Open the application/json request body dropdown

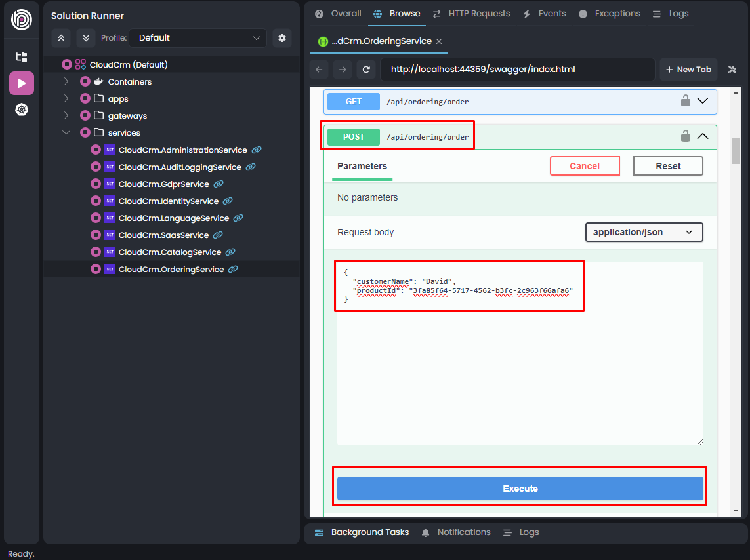[644, 232]
